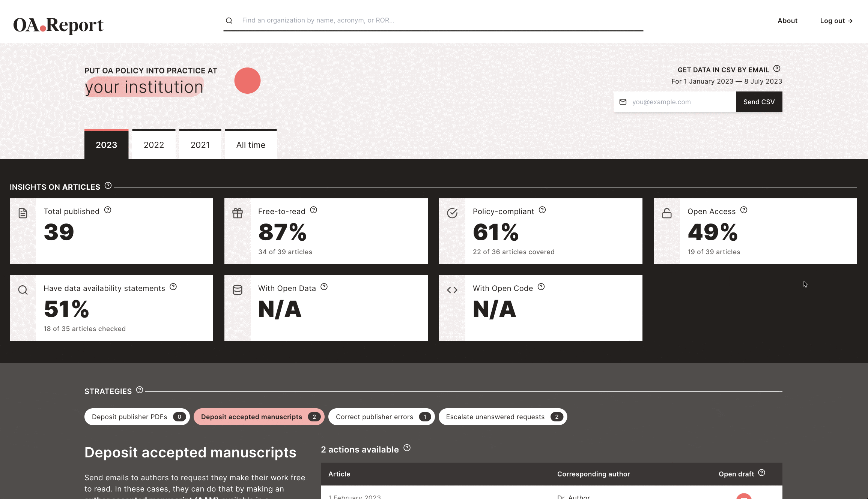Toggle the Escalate unanswered requests filter
This screenshot has width=868, height=499.
click(502, 417)
